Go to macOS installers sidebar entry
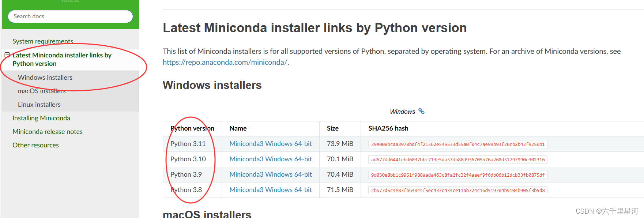This screenshot has height=218, width=644. 42,91
